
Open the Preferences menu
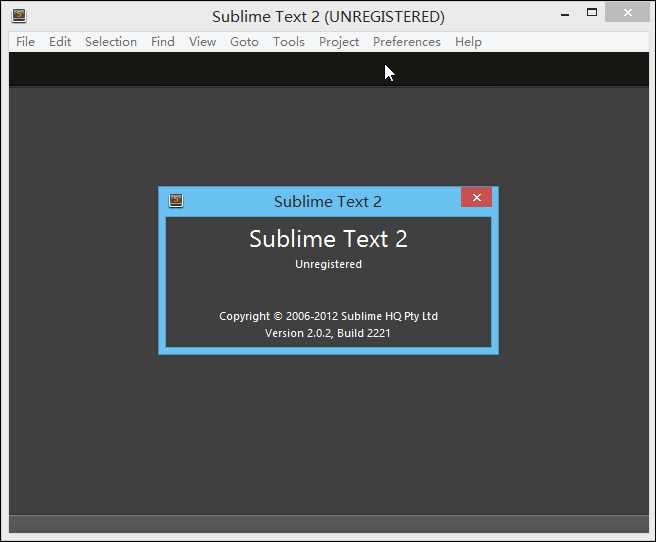pyautogui.click(x=407, y=42)
